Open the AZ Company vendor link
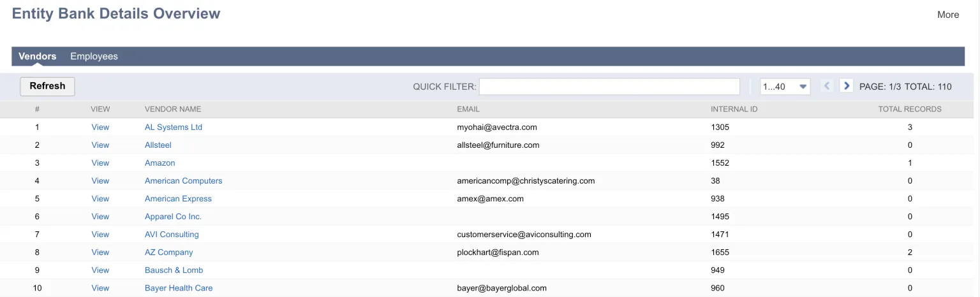 pos(169,252)
